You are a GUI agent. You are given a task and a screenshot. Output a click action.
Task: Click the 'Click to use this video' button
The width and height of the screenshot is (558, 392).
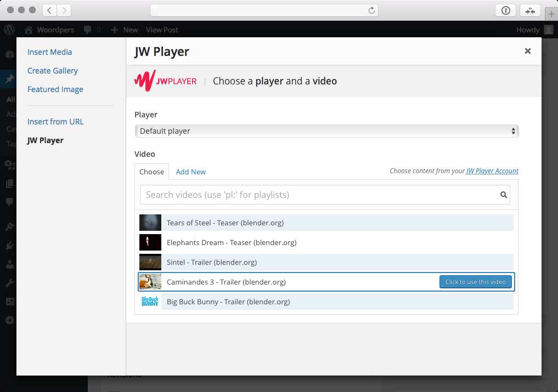tap(476, 282)
